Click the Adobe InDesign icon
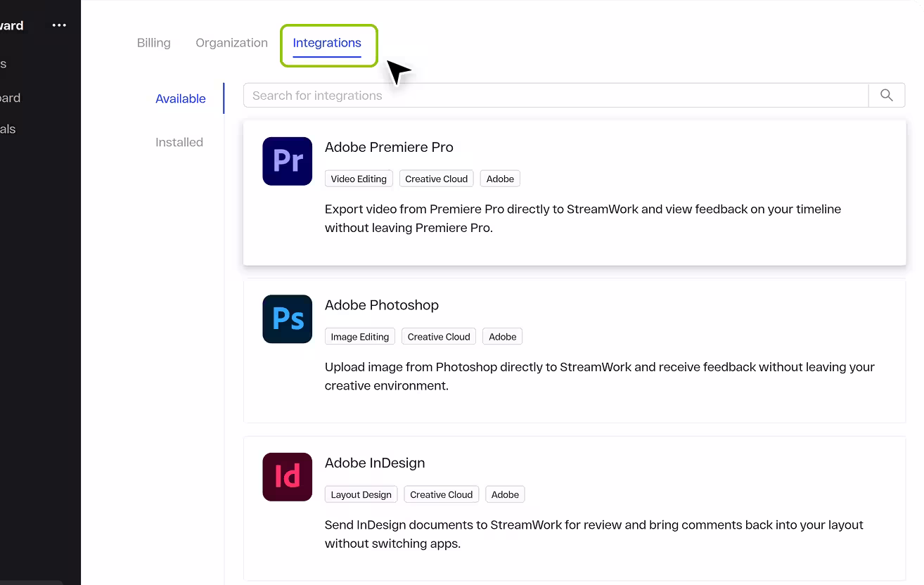Viewport: 924px width, 585px height. coord(287,477)
